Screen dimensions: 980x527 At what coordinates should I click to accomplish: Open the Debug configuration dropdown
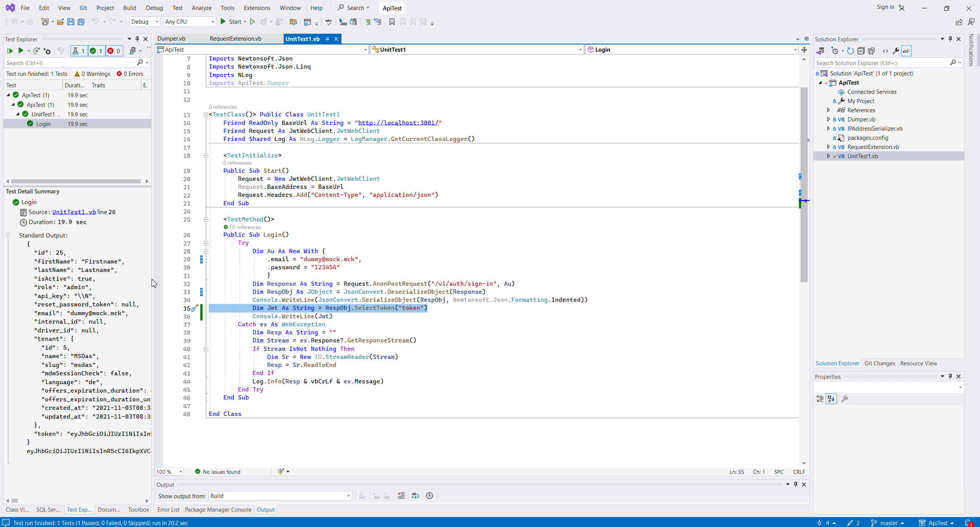tap(145, 22)
